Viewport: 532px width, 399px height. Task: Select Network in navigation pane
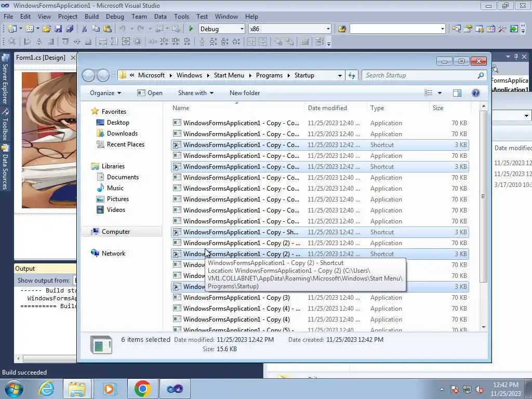113,254
